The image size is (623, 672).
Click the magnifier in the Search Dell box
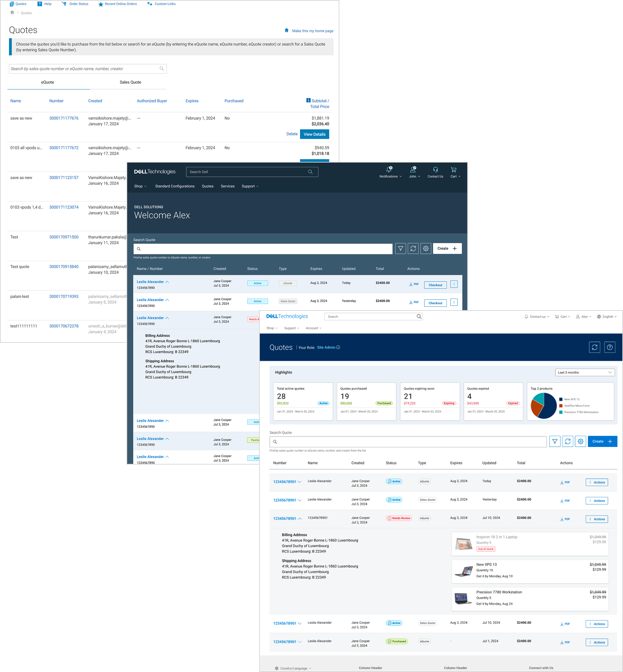[310, 172]
